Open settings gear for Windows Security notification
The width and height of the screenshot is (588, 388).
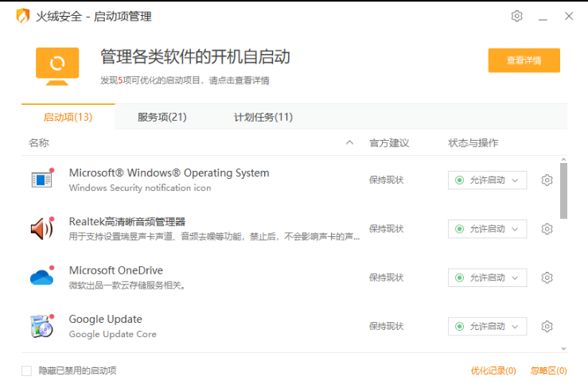pyautogui.click(x=547, y=180)
